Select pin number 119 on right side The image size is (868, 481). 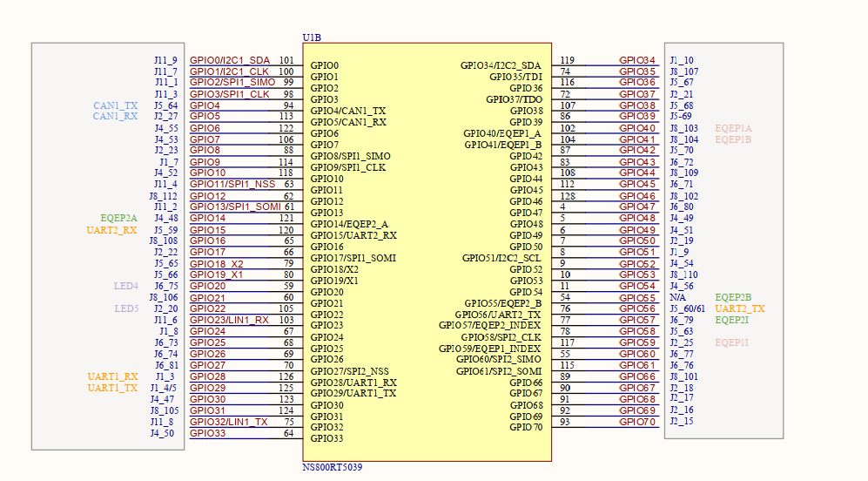click(567, 60)
